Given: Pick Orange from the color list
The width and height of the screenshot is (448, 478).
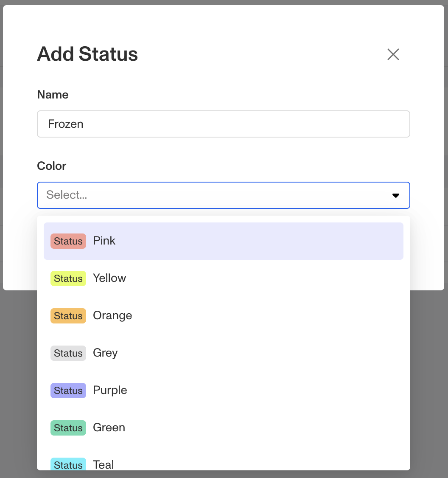Looking at the screenshot, I should [223, 316].
